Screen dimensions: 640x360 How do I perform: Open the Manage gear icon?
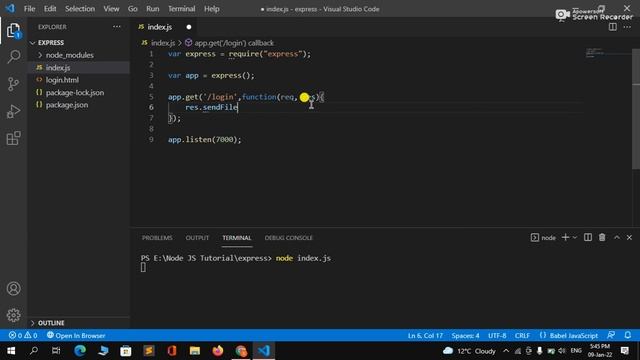(x=13, y=315)
